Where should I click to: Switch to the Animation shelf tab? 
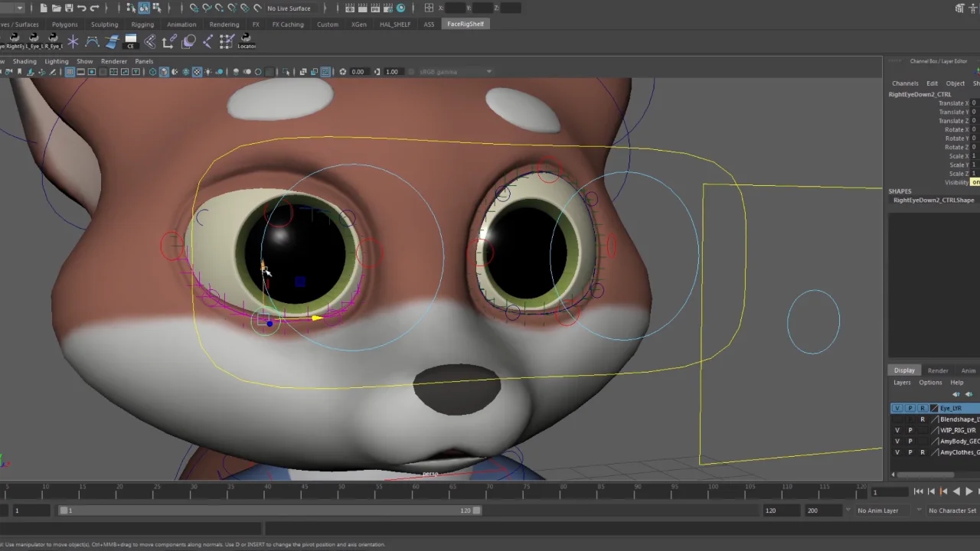[181, 24]
